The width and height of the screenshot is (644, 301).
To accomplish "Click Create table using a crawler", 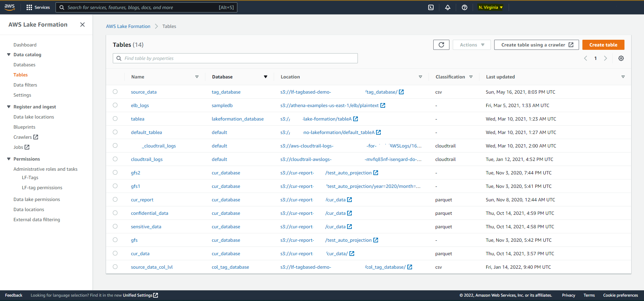I will coord(537,45).
